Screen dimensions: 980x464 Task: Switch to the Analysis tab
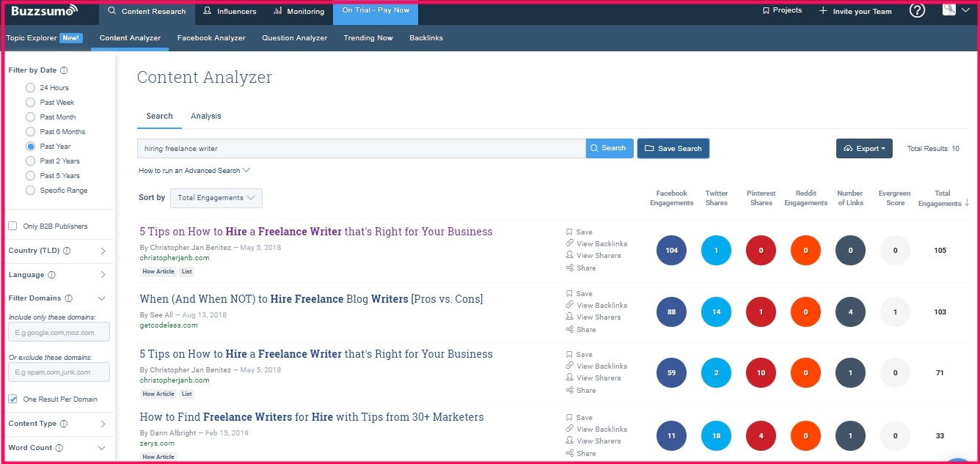tap(205, 116)
